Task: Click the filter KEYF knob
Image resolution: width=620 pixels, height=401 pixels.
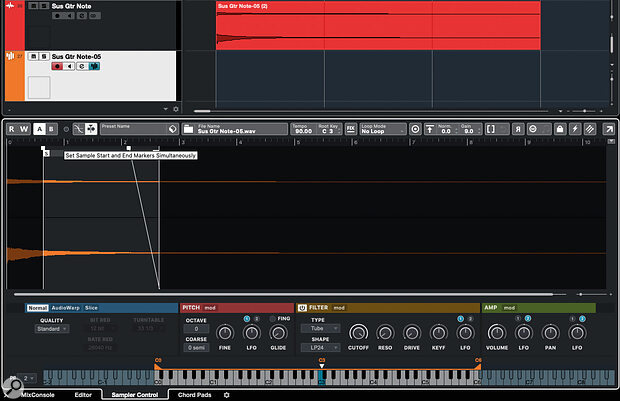Action: [439, 333]
